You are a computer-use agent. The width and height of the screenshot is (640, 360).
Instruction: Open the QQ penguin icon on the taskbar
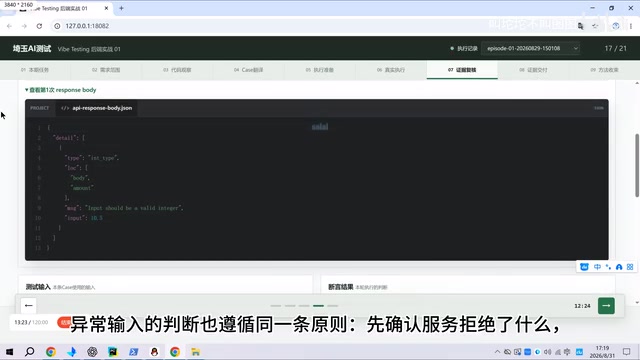[x=154, y=351]
